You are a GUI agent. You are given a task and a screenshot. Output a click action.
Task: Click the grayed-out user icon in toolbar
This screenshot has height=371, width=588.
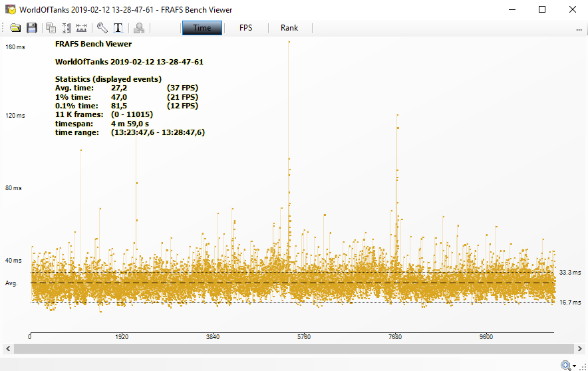139,28
